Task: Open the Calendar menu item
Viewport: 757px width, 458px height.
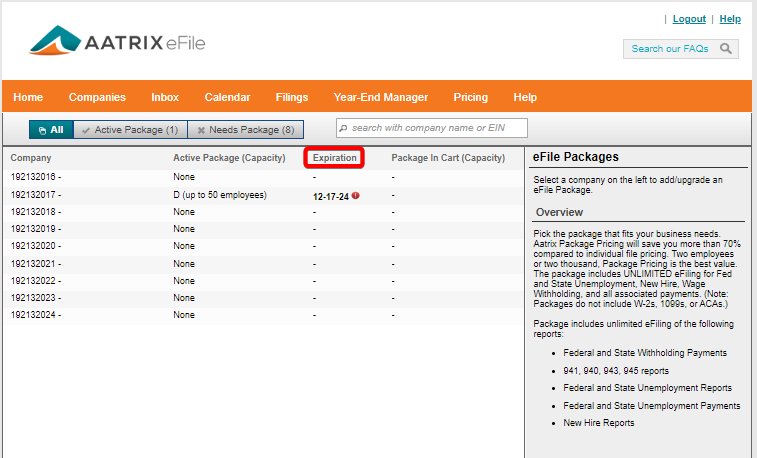Action: coord(227,97)
